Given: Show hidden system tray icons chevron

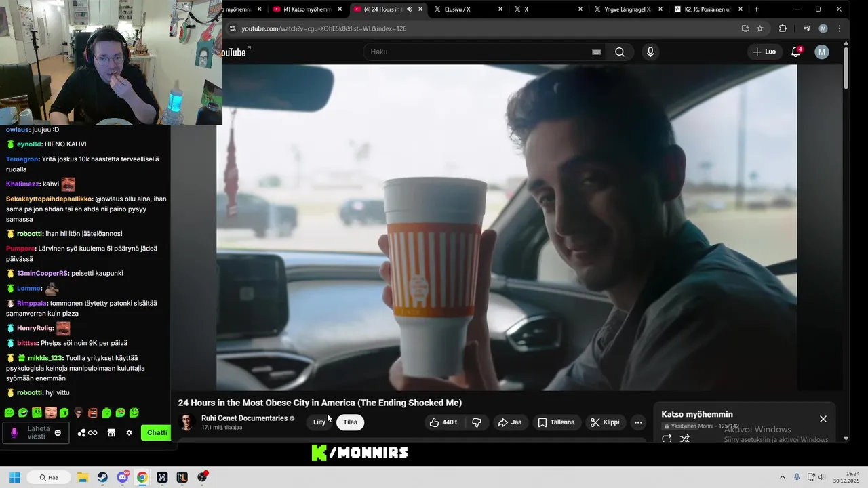Looking at the screenshot, I should 782,477.
